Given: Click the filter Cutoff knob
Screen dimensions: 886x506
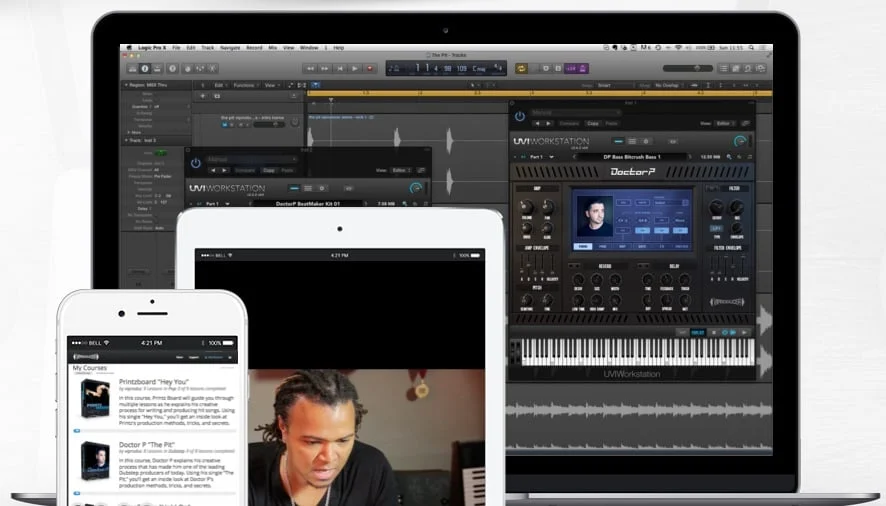Looking at the screenshot, I should pos(716,207).
